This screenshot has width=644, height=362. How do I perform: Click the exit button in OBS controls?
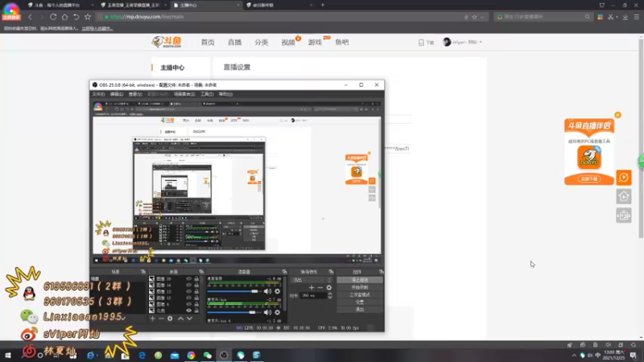[360, 309]
